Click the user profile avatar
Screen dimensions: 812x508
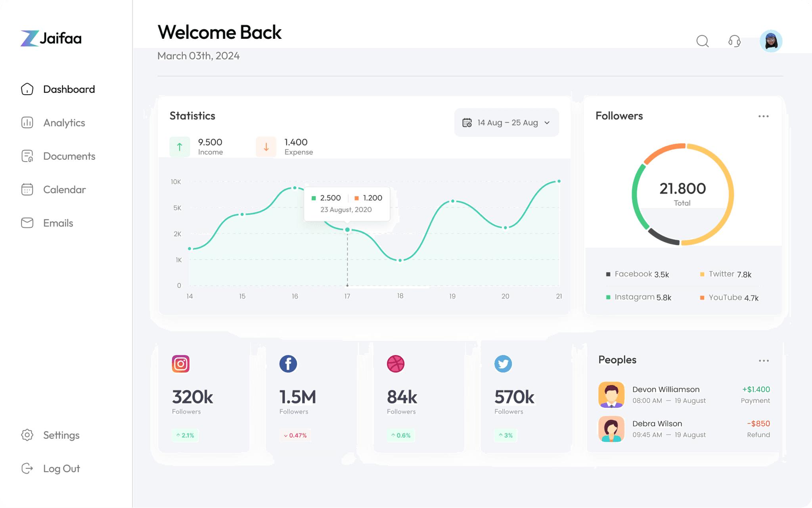(x=771, y=41)
